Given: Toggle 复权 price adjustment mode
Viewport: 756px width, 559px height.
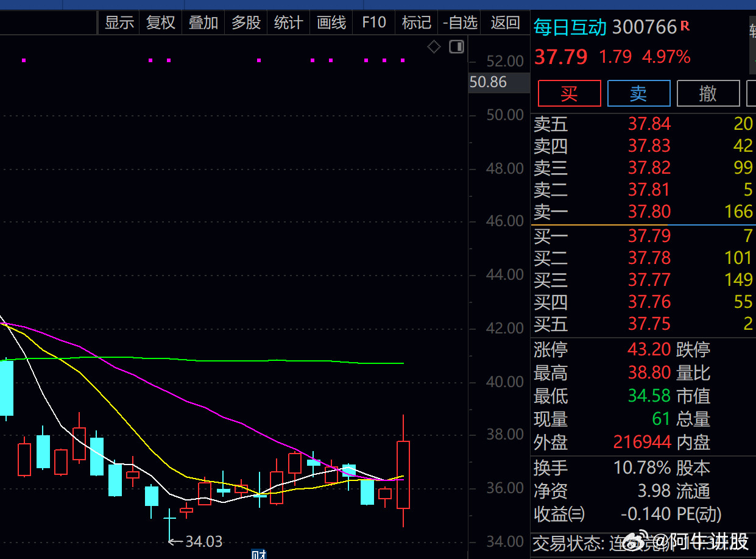Looking at the screenshot, I should point(160,23).
